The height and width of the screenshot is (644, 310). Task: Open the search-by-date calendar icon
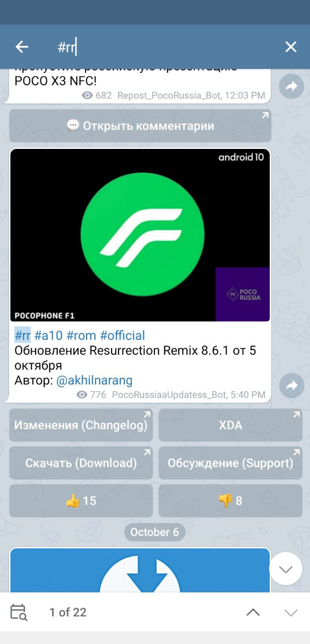point(19,612)
